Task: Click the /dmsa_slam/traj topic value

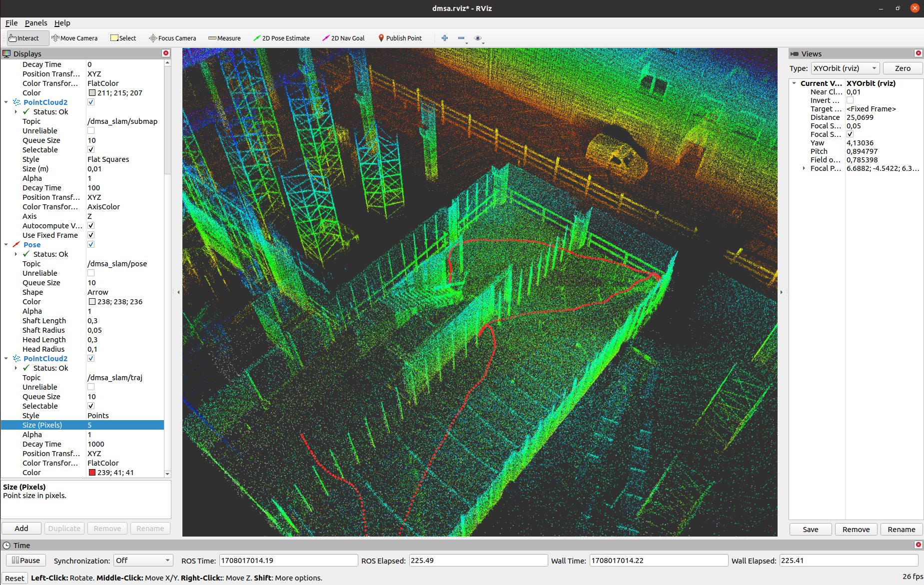Action: click(x=115, y=378)
